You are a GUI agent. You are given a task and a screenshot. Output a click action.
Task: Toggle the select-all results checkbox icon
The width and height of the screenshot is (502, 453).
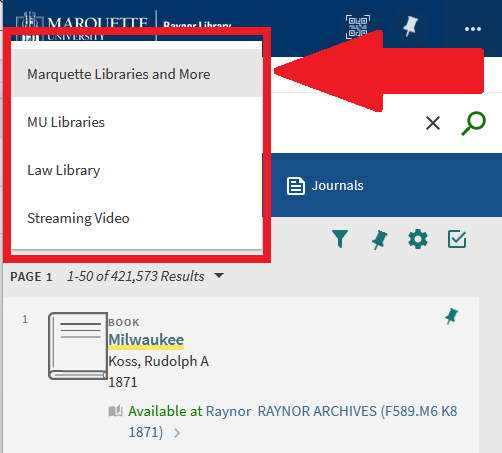[x=457, y=239]
